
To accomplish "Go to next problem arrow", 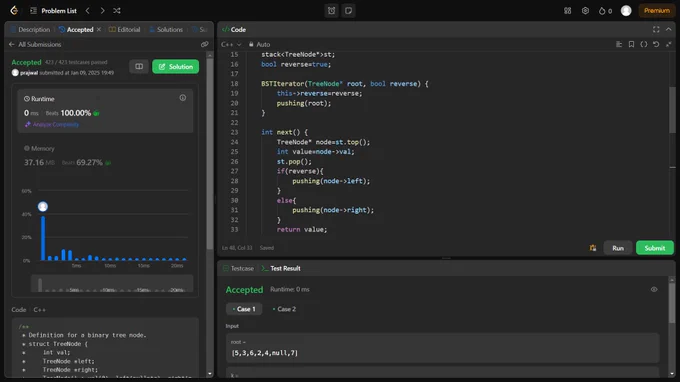I will pos(102,10).
